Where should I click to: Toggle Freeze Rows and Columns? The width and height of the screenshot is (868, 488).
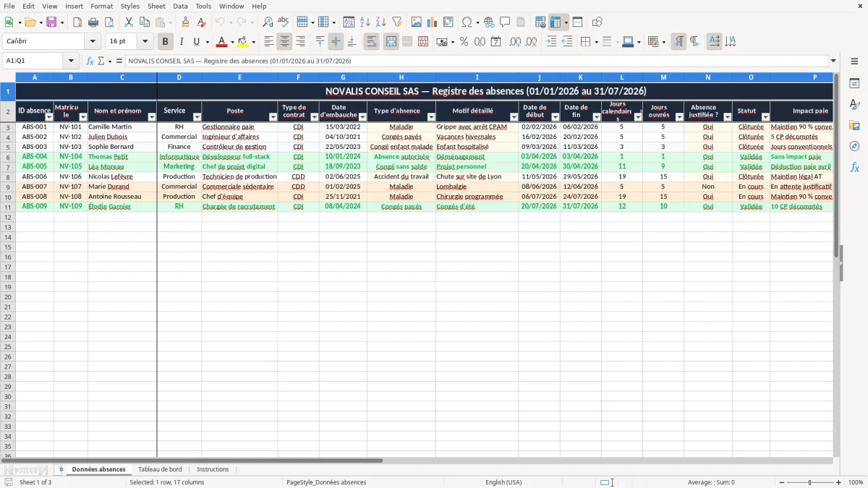point(556,22)
